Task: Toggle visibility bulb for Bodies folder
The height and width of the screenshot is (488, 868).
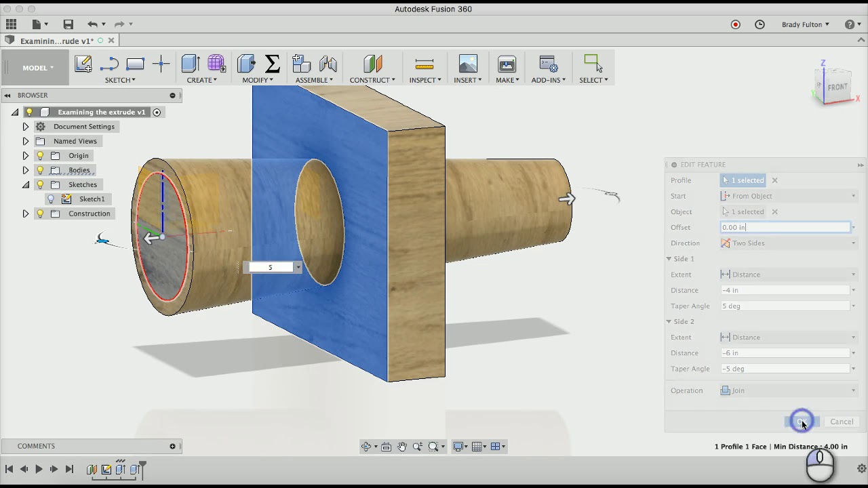Action: tap(40, 170)
